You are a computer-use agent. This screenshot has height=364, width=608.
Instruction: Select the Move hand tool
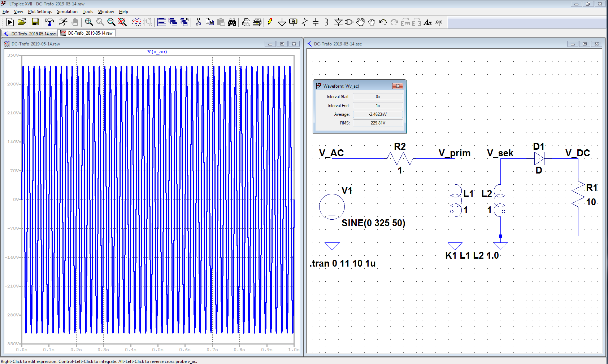(361, 22)
